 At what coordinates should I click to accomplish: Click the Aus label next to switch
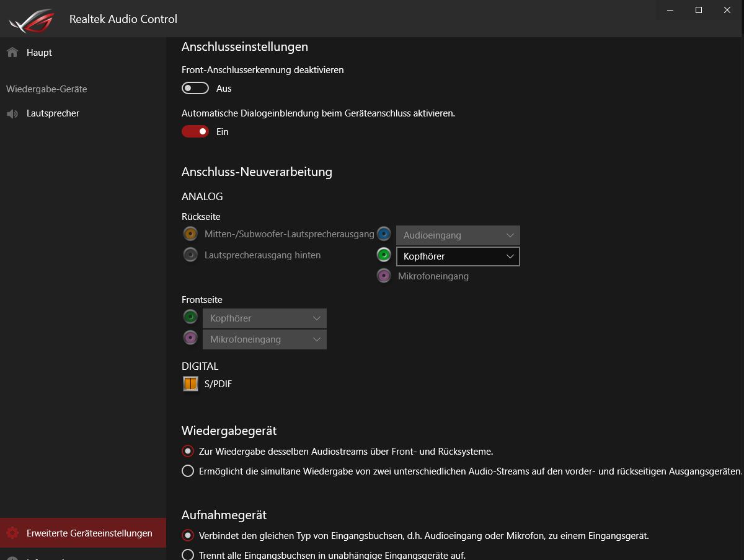point(224,89)
